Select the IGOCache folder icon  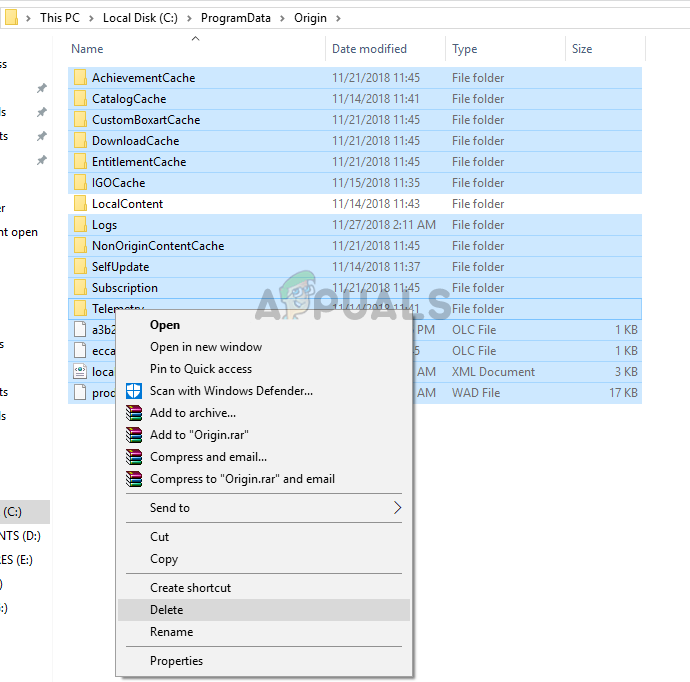(x=80, y=183)
